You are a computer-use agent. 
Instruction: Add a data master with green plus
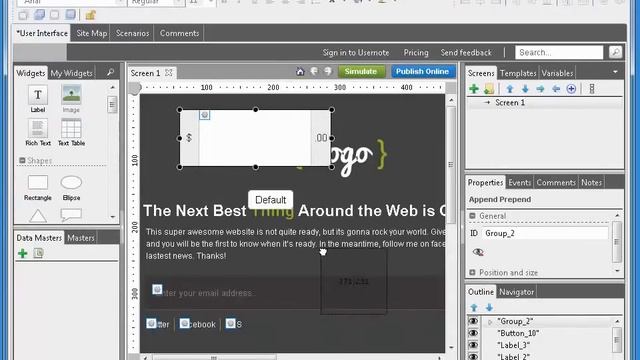[x=22, y=253]
